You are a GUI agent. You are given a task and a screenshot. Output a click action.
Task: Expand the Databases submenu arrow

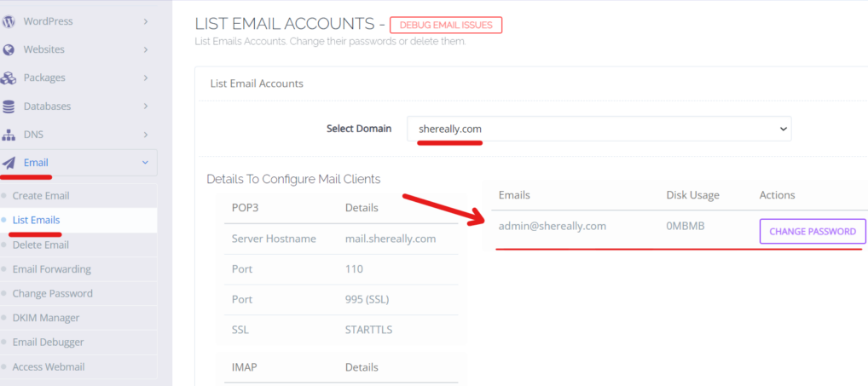(146, 107)
